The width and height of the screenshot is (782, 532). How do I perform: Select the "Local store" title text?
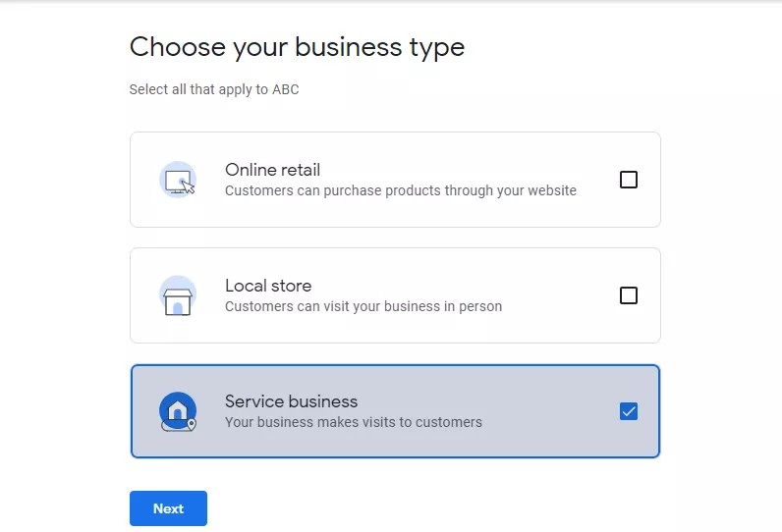point(268,286)
